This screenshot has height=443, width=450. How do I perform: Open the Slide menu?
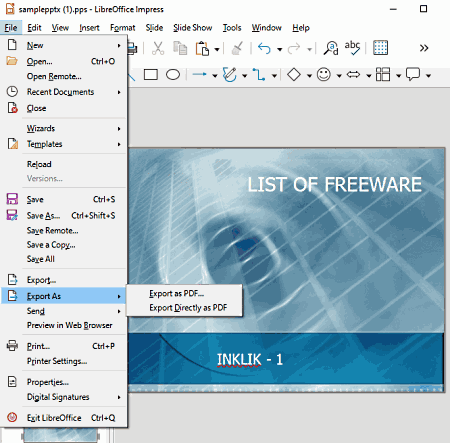[154, 28]
